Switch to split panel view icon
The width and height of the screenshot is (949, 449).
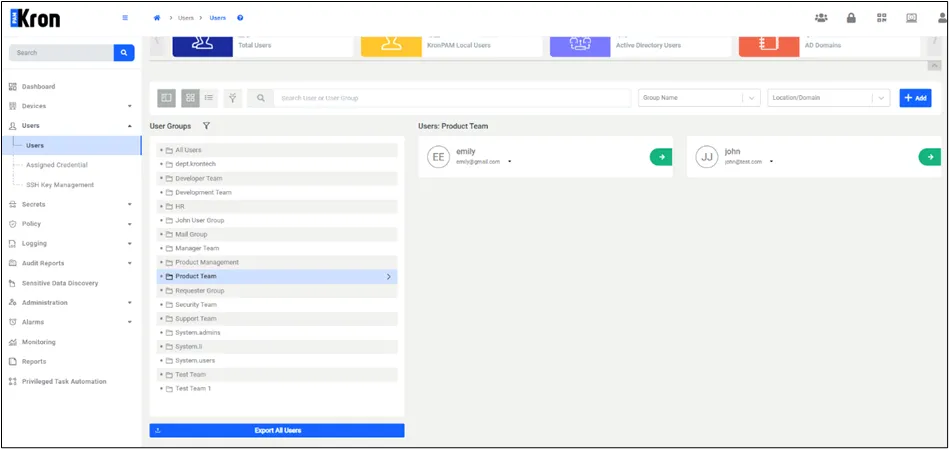coord(166,98)
